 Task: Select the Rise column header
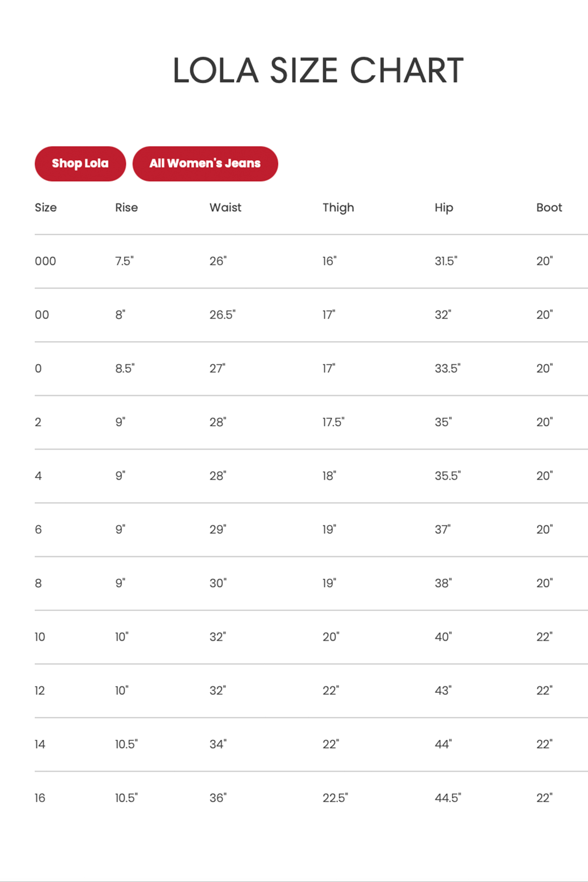point(126,208)
